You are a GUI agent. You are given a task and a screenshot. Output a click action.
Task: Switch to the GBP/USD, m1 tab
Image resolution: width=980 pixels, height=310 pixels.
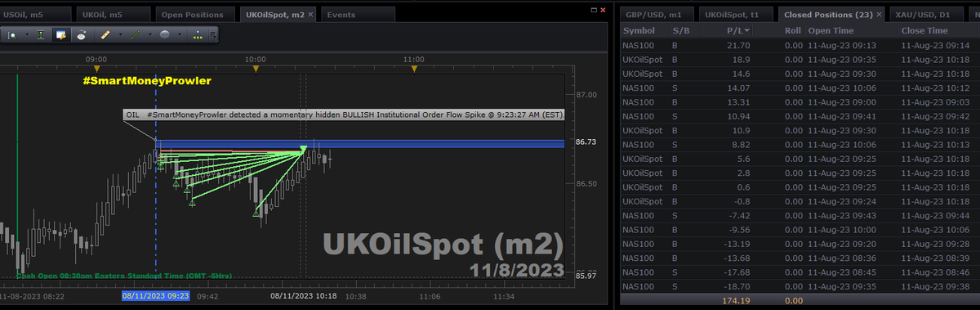(x=656, y=15)
